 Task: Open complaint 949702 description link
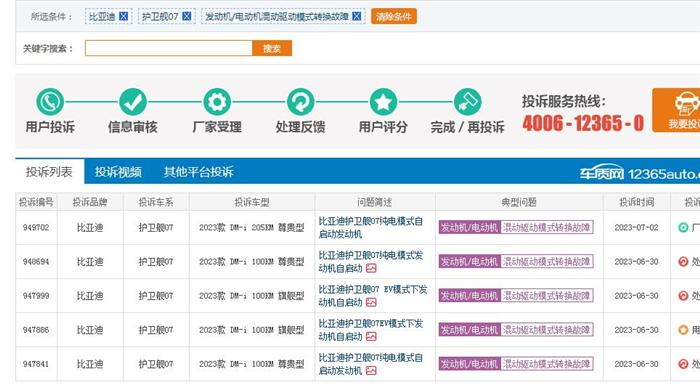(371, 228)
